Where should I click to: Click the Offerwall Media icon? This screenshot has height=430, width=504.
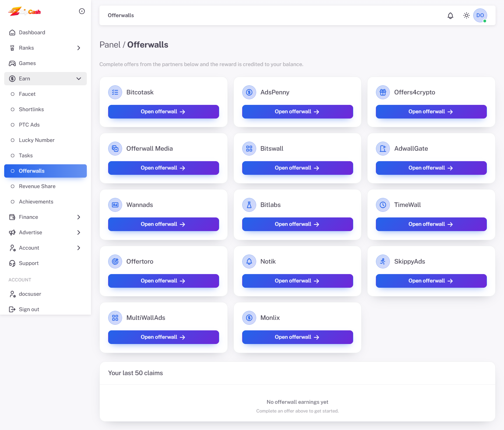click(x=115, y=149)
